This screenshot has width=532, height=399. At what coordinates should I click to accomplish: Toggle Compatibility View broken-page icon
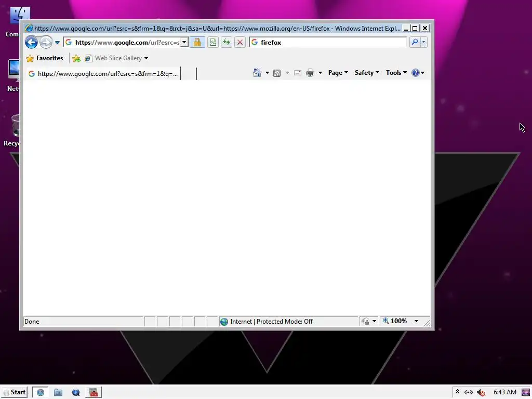pos(213,43)
